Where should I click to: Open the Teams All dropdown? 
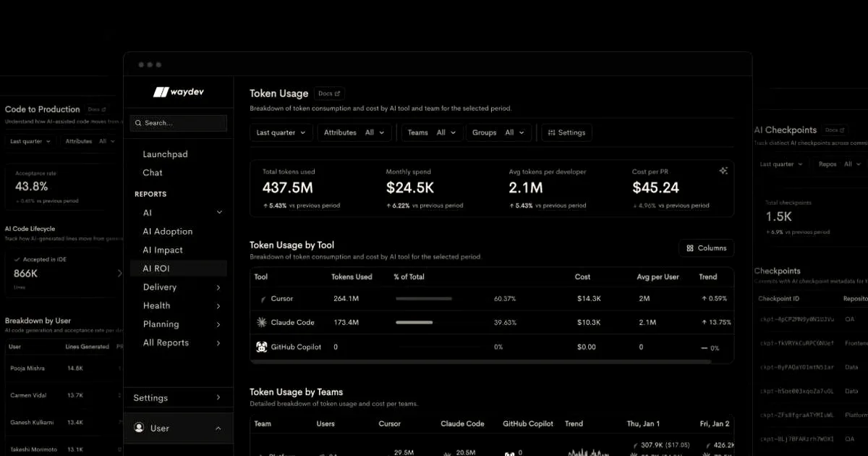432,132
